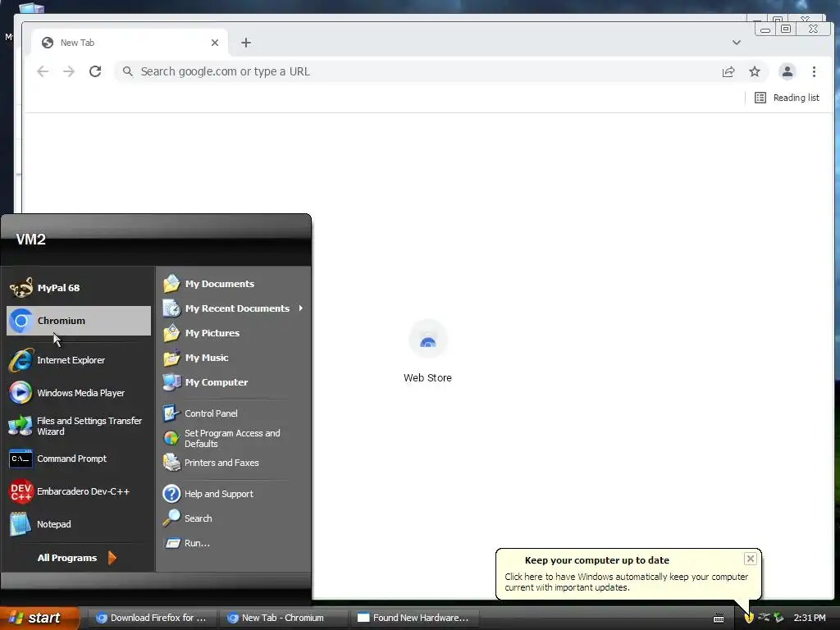Close the New Tab tab

[215, 43]
